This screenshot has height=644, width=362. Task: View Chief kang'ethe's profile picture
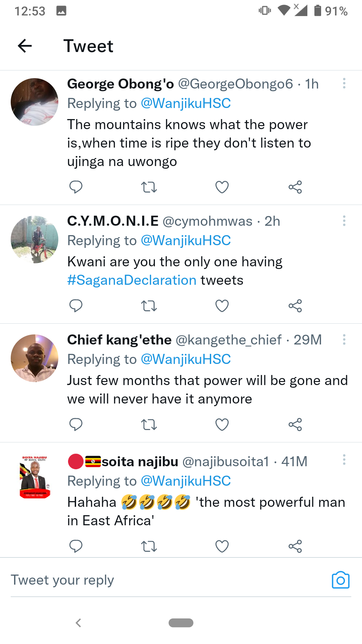tap(35, 358)
